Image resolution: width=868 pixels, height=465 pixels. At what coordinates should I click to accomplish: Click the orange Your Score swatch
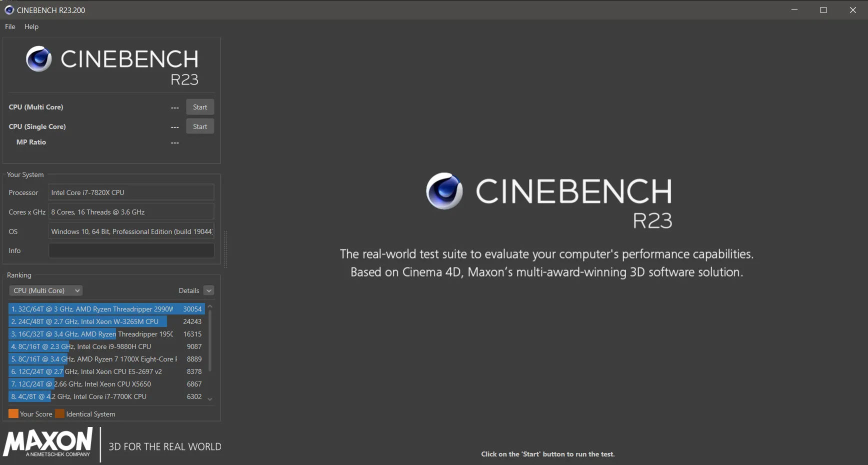tap(13, 414)
